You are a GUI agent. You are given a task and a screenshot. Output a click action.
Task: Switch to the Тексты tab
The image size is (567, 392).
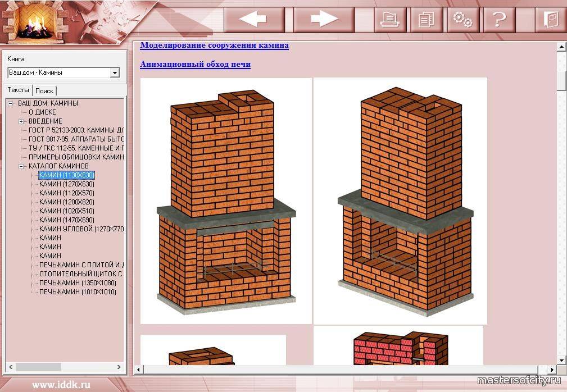coord(19,90)
